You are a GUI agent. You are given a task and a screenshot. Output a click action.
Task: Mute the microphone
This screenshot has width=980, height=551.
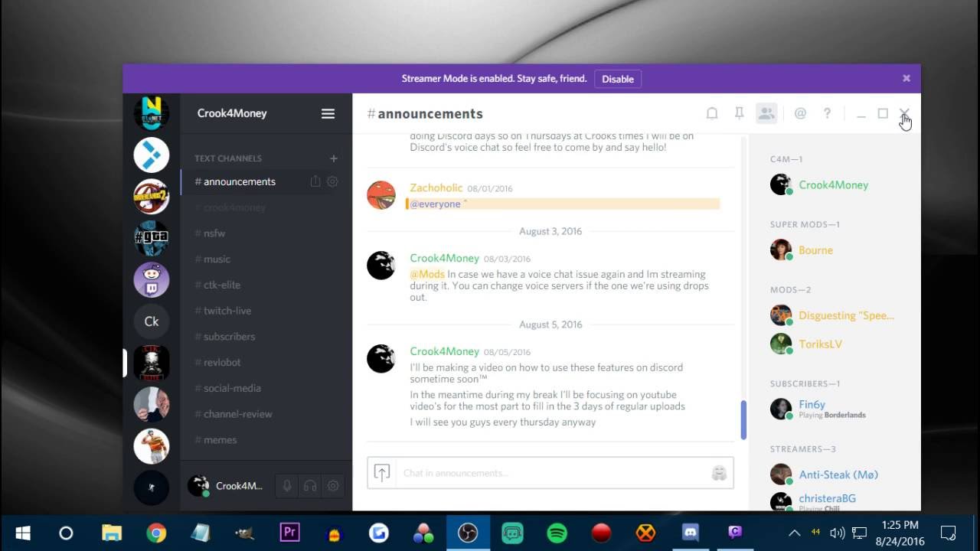pos(287,486)
